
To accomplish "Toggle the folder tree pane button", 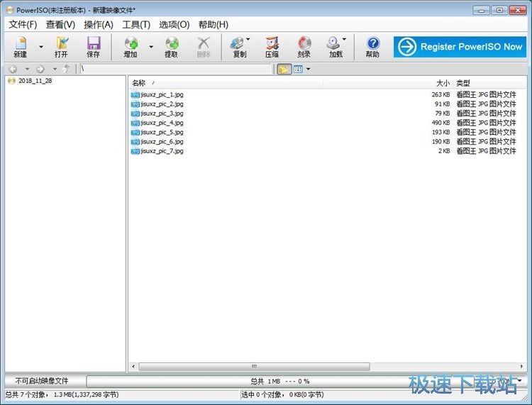I will 284,70.
